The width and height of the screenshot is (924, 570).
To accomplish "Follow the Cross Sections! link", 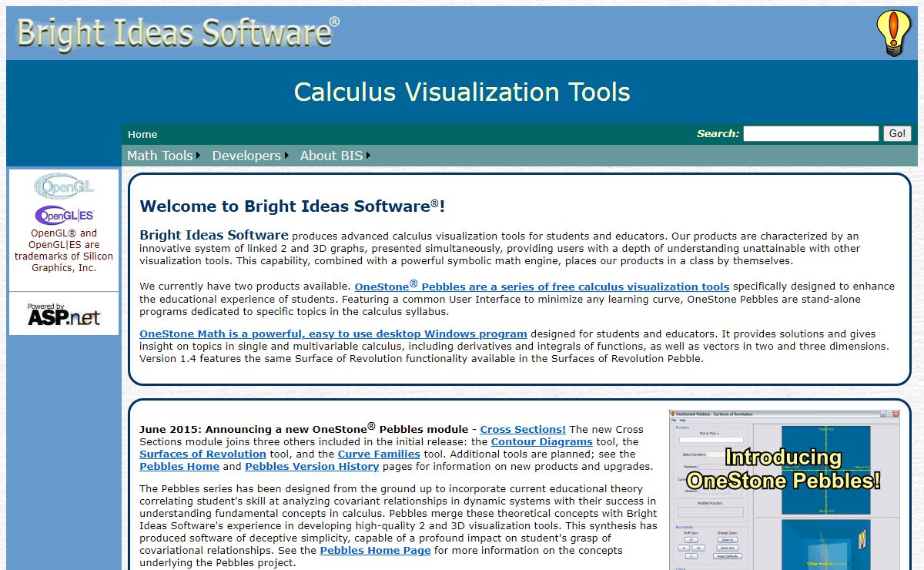I will pyautogui.click(x=523, y=430).
